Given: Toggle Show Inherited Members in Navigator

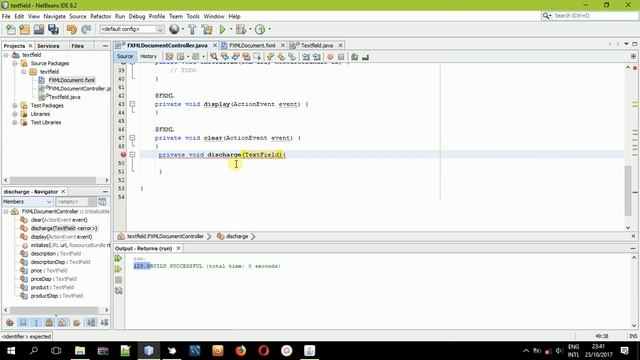Looking at the screenshot, I should (x=10, y=323).
